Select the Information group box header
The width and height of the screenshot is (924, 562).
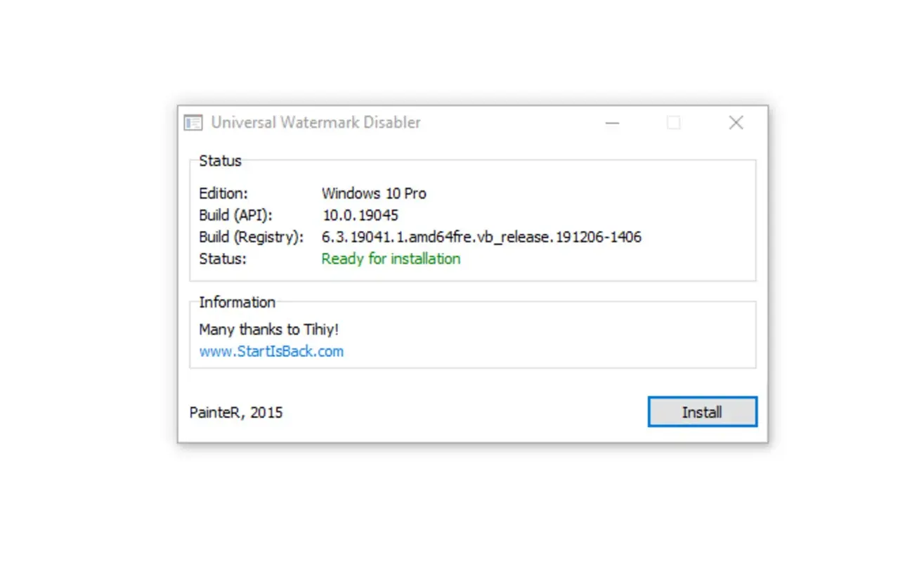(235, 302)
